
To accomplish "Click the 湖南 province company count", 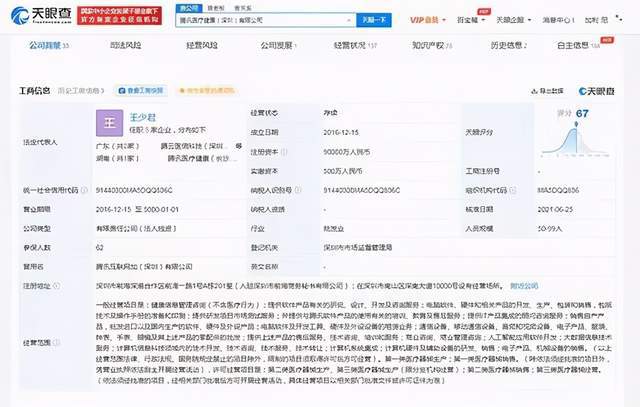I will pyautogui.click(x=118, y=158).
